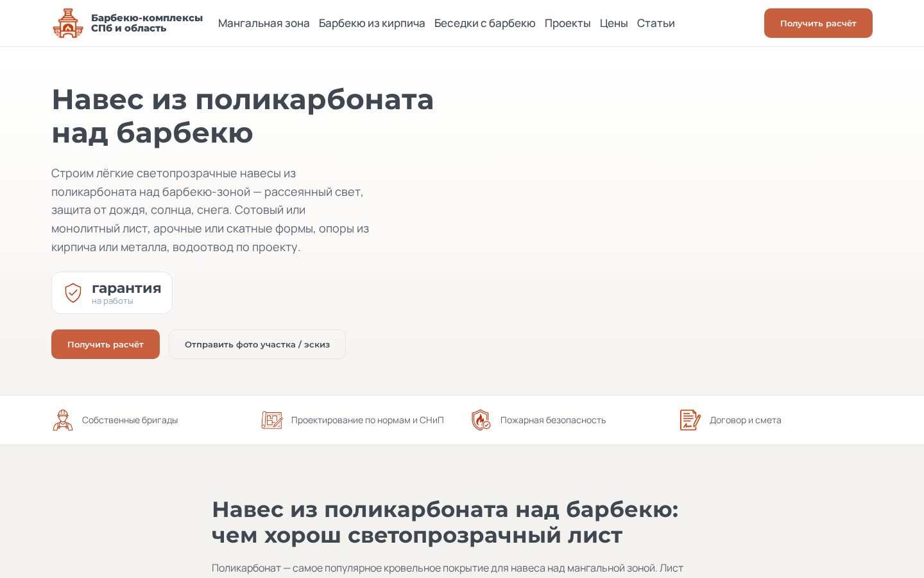Click the brick barbecue logo icon
The width and height of the screenshot is (924, 578).
(68, 23)
